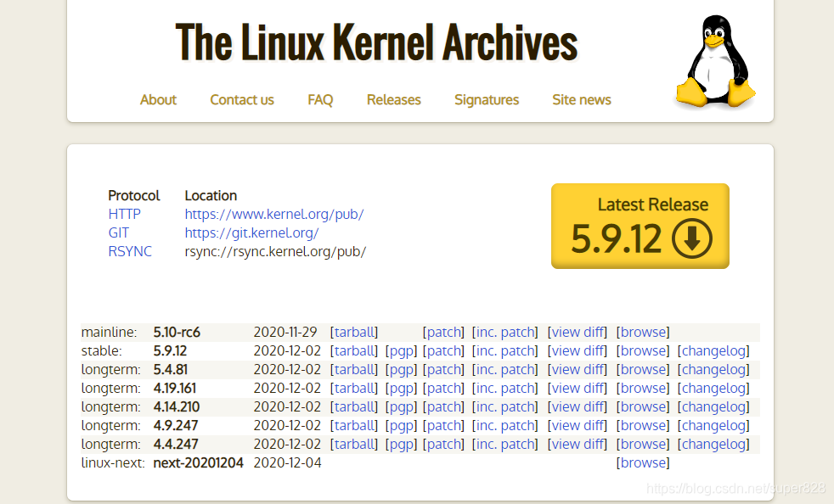Open patch for longterm 4.14.210

point(443,406)
